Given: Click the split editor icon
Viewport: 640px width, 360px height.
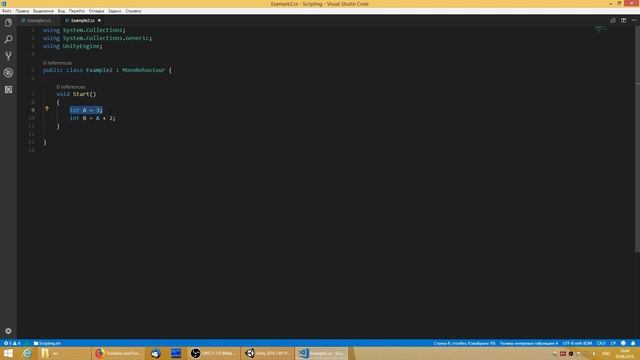Looking at the screenshot, I should pyautogui.click(x=623, y=20).
